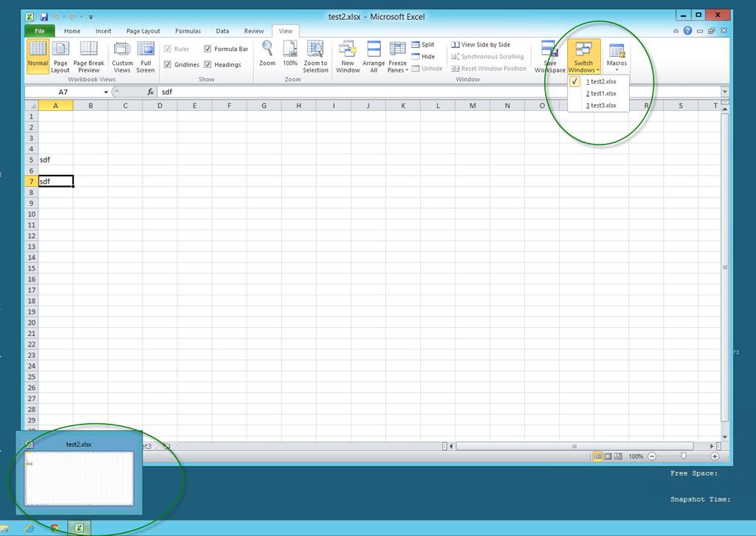The width and height of the screenshot is (756, 536).
Task: Open File Explorer from the taskbar
Action: point(5,529)
